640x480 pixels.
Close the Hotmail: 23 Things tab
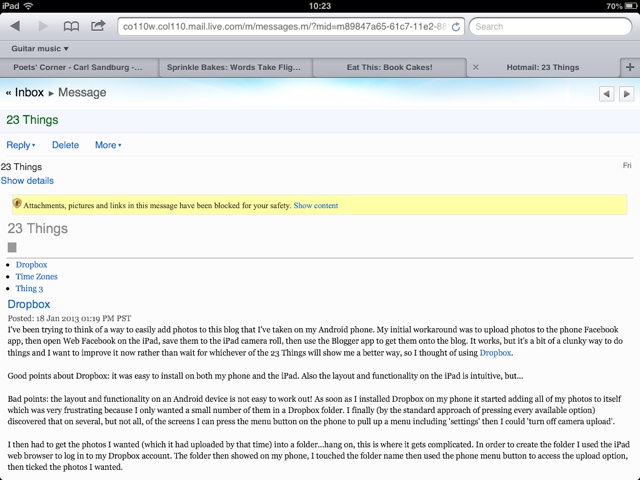click(x=476, y=67)
